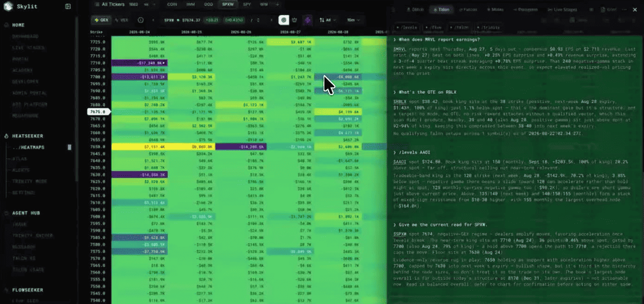Click the highlighted 7675.0 strike label

click(x=99, y=111)
